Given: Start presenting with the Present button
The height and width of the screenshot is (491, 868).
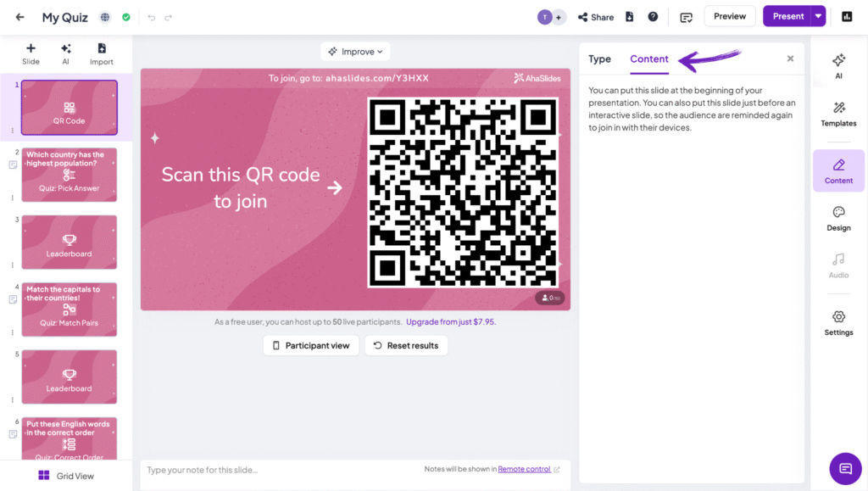Looking at the screenshot, I should tap(787, 16).
